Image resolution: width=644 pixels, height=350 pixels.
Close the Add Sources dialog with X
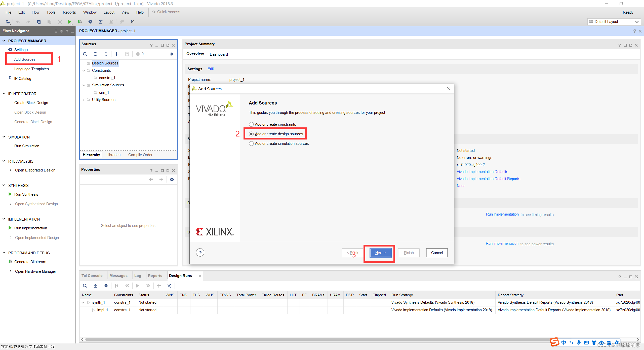[x=449, y=89]
